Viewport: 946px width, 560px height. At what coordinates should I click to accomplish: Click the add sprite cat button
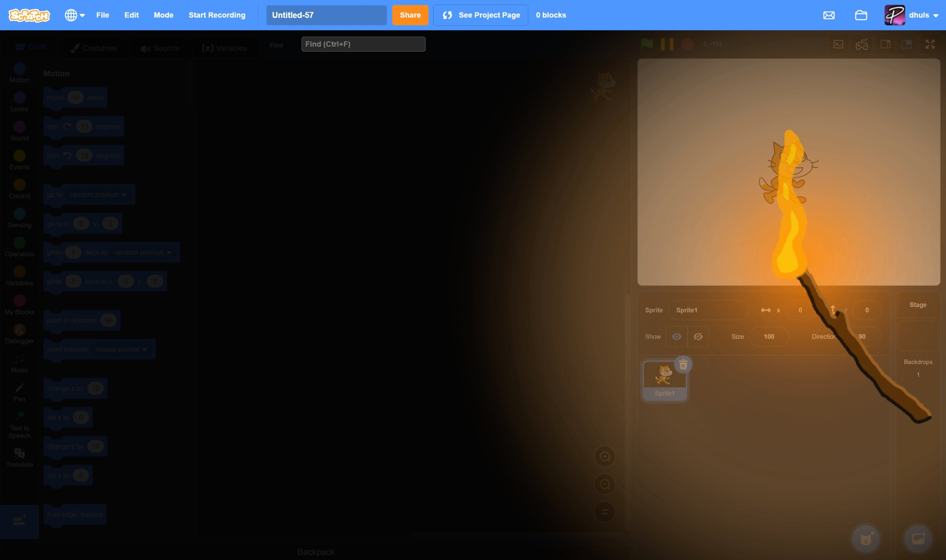click(866, 539)
